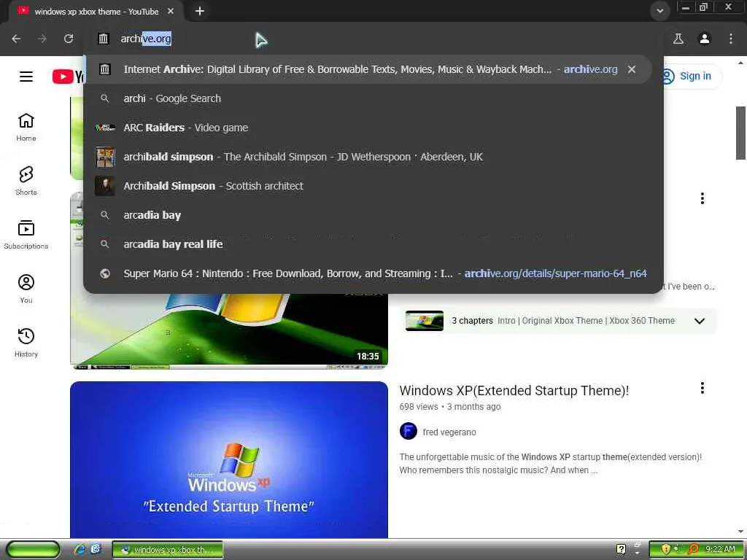Open Shorts in the sidebar

tap(26, 181)
